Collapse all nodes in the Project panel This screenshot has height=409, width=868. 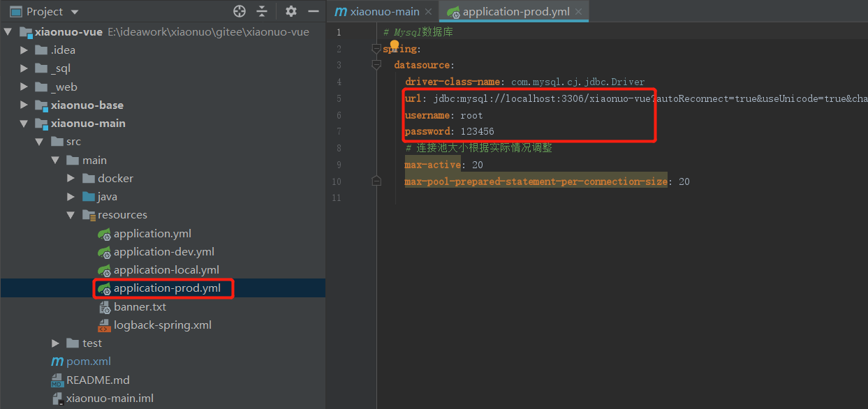tap(262, 11)
